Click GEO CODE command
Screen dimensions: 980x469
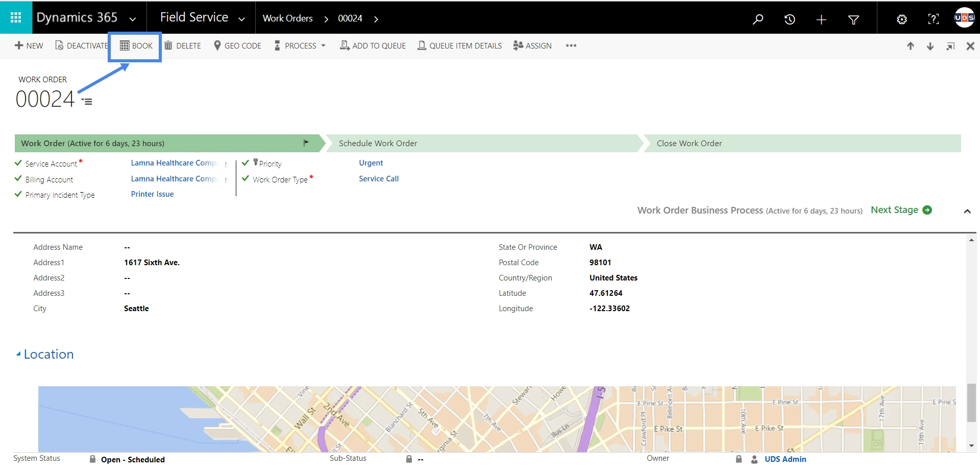click(x=237, y=45)
